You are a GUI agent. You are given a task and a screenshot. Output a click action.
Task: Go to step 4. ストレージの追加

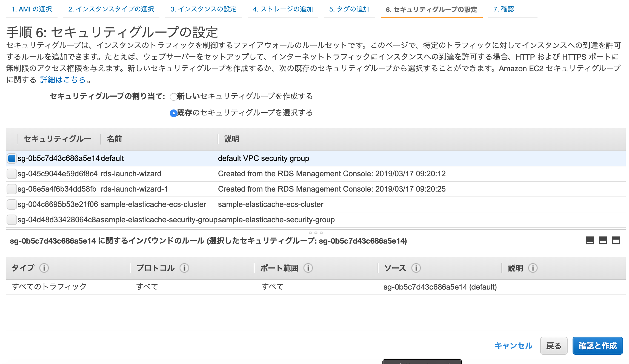[x=283, y=9]
